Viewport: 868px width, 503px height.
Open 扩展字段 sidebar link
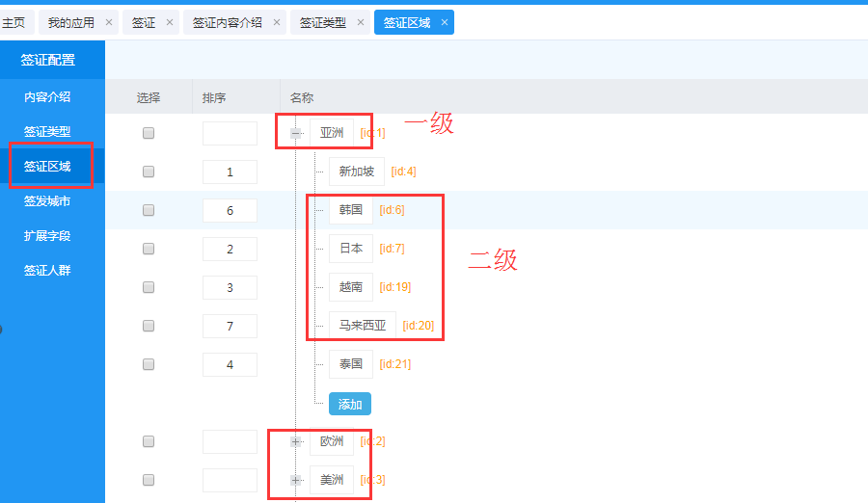tap(47, 235)
